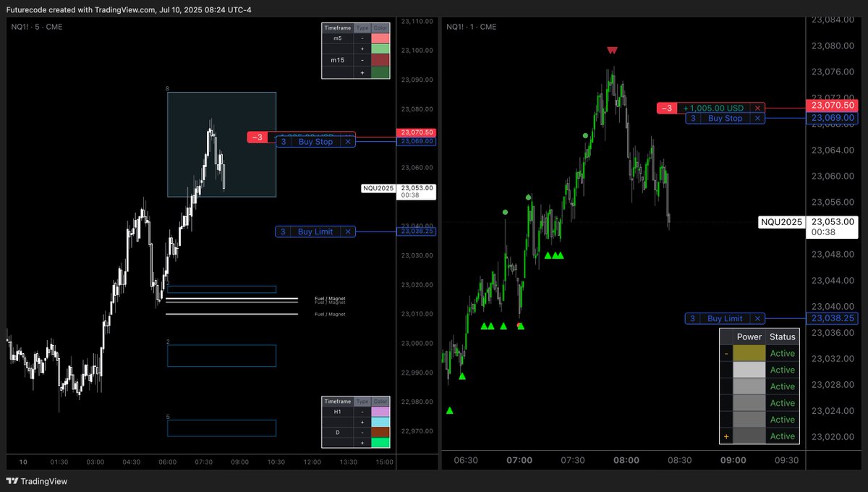
Task: Click quantity 3 of Buy Stop on 5-minute chart
Action: [x=284, y=142]
